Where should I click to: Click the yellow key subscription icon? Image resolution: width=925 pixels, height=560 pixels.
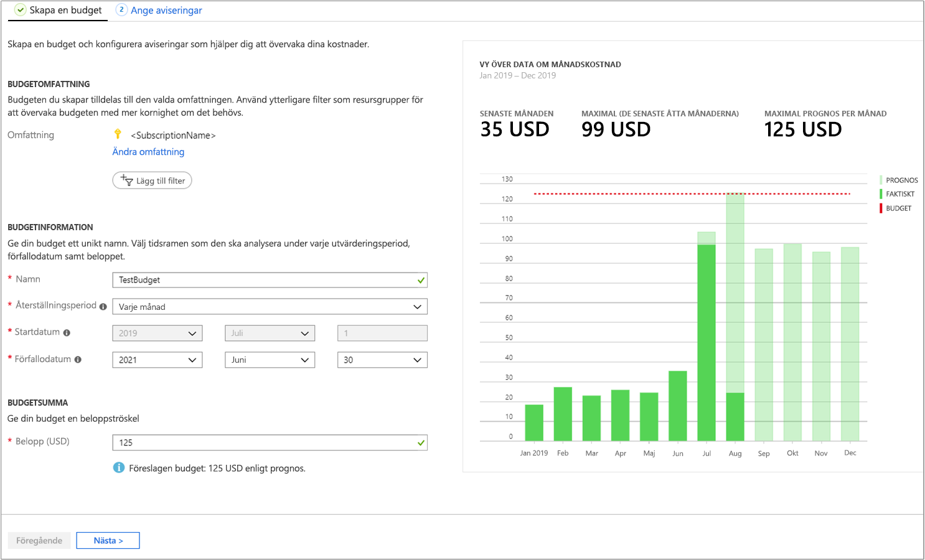click(x=118, y=134)
